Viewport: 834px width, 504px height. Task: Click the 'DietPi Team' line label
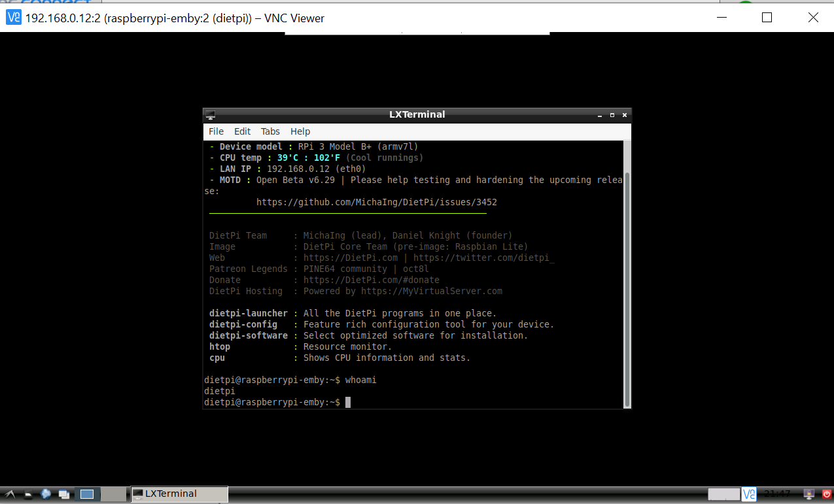[238, 235]
